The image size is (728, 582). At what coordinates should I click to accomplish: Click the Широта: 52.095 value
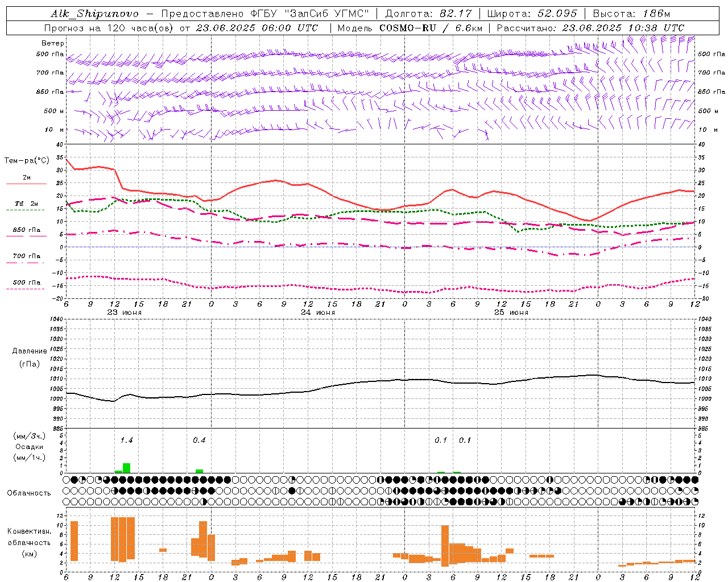(533, 14)
